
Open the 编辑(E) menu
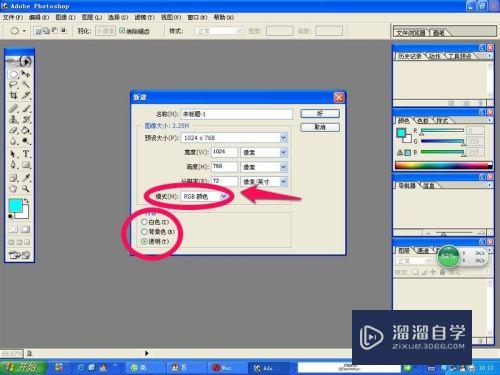(x=39, y=17)
